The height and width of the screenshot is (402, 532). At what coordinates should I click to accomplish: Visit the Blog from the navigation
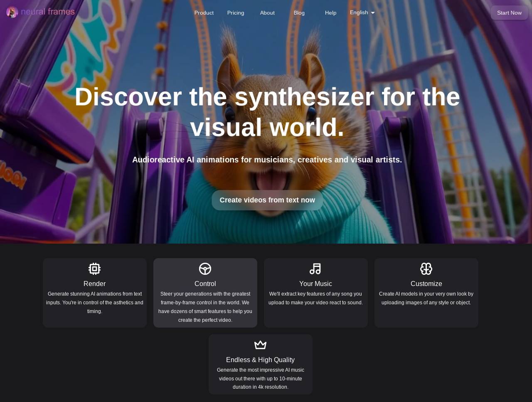click(x=299, y=13)
